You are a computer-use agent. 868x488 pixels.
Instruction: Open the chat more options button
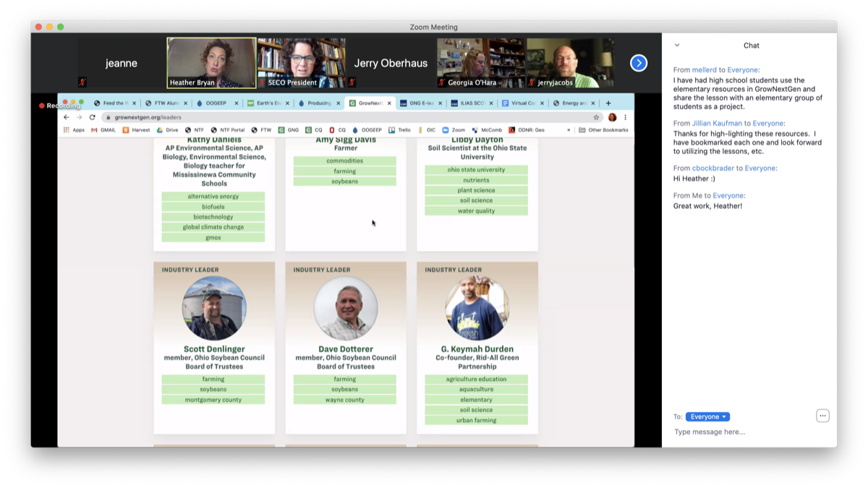[x=822, y=416]
